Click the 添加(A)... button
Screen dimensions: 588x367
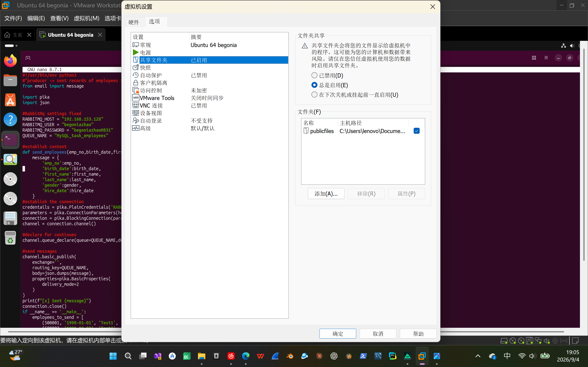(326, 194)
